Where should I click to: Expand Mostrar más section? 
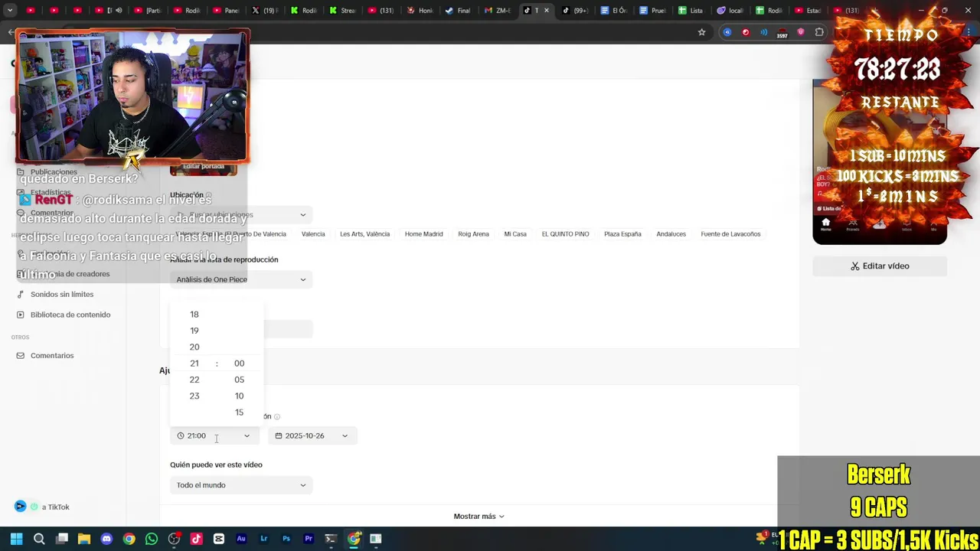coord(479,517)
